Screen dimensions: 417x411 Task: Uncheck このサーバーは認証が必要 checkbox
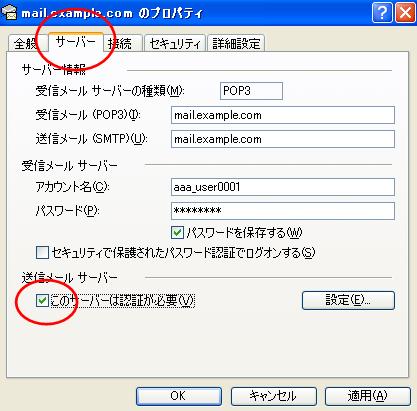[42, 301]
